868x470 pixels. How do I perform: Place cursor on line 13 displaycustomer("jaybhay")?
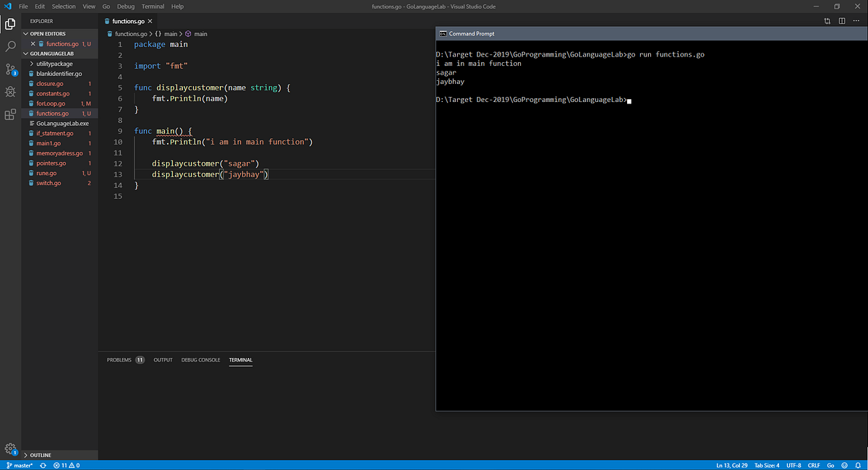point(210,175)
